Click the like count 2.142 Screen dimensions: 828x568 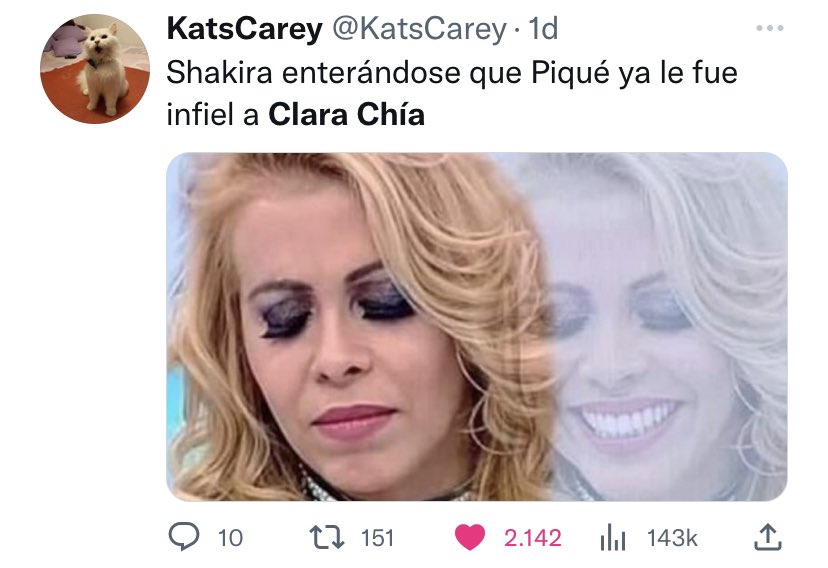533,538
